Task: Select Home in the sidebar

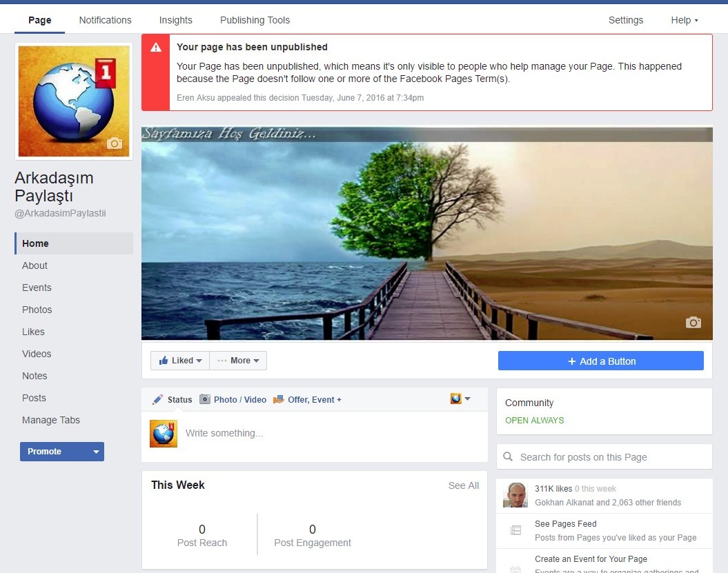Action: coord(75,243)
